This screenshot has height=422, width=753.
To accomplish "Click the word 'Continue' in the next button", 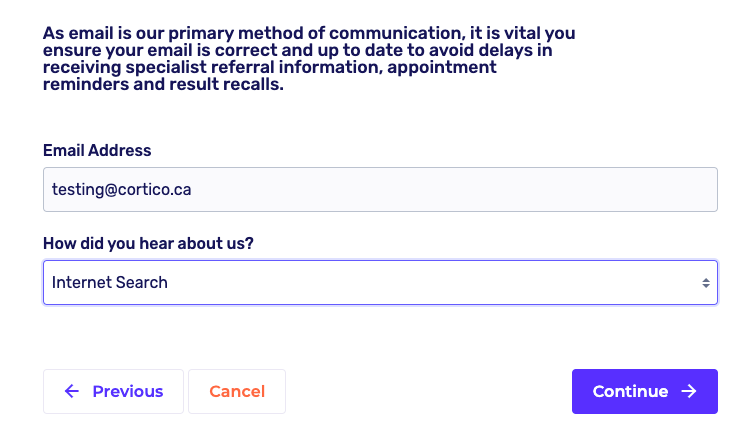I will coord(630,392).
